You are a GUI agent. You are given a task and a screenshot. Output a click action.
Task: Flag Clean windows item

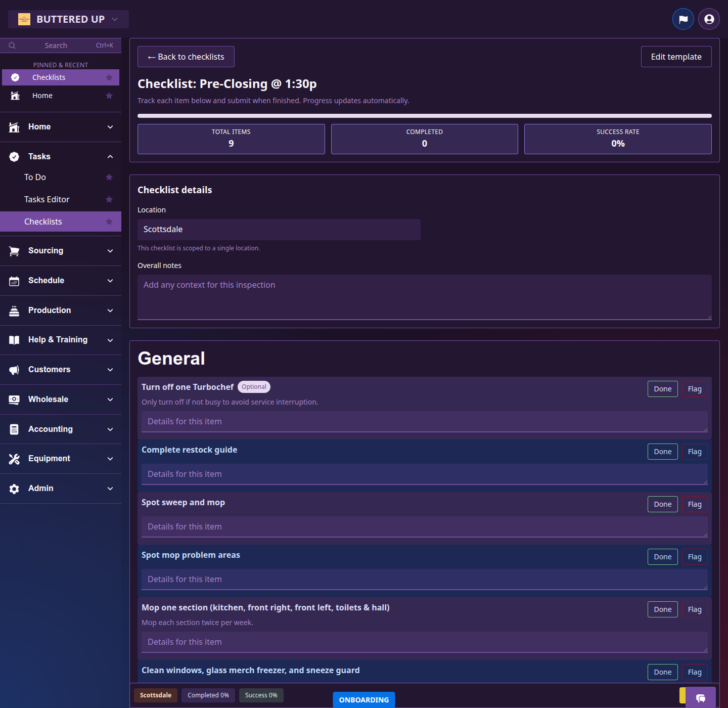pos(695,672)
